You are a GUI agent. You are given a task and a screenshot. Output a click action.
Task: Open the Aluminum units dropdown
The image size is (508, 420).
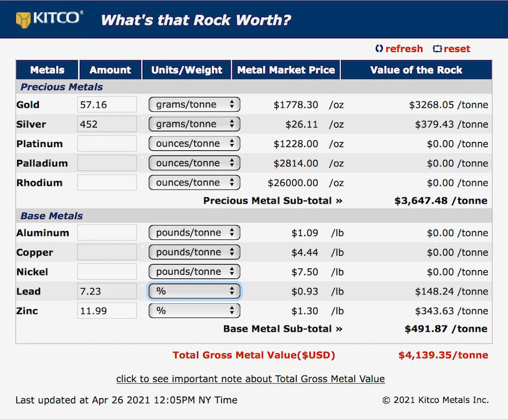click(x=194, y=233)
